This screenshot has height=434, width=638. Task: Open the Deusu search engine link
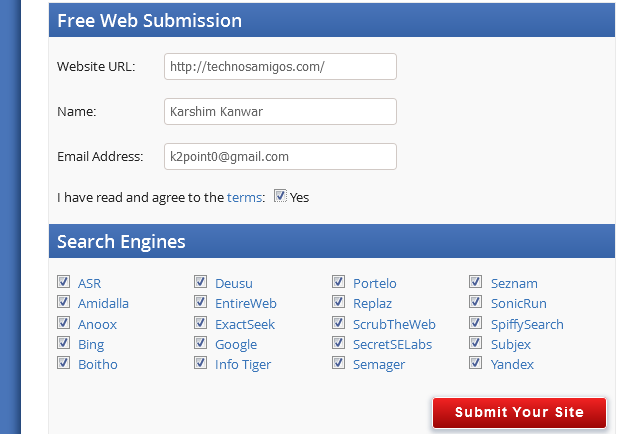[x=234, y=283]
